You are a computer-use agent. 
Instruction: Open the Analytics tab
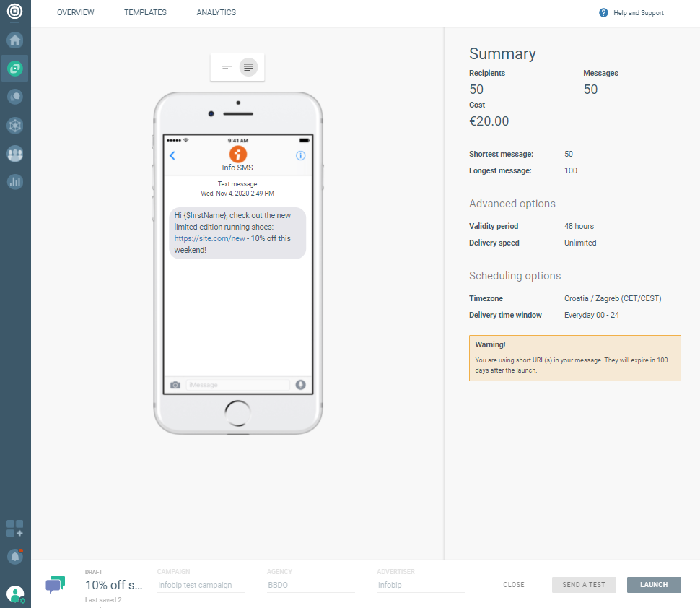coord(216,12)
